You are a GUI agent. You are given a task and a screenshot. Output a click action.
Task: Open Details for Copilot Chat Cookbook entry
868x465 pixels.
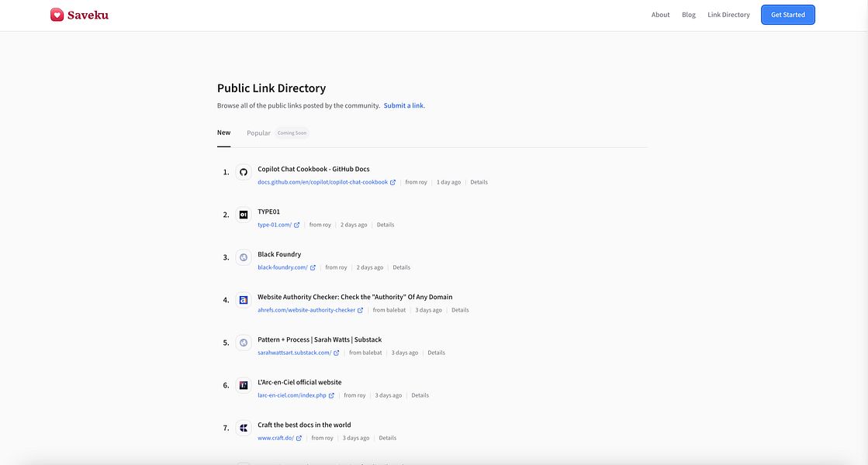[479, 182]
